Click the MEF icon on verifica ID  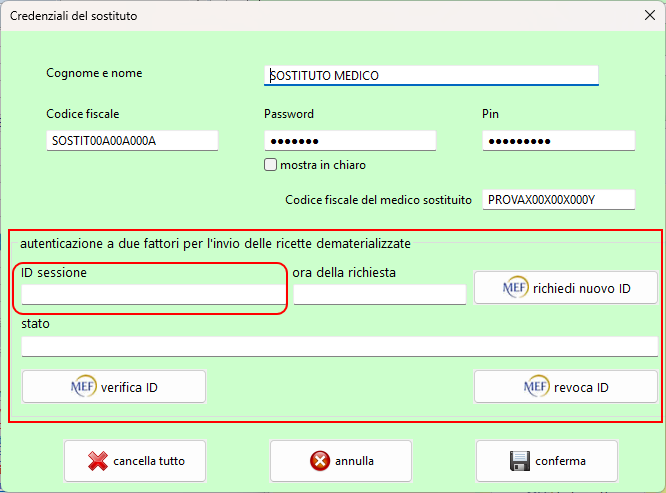pyautogui.click(x=84, y=387)
